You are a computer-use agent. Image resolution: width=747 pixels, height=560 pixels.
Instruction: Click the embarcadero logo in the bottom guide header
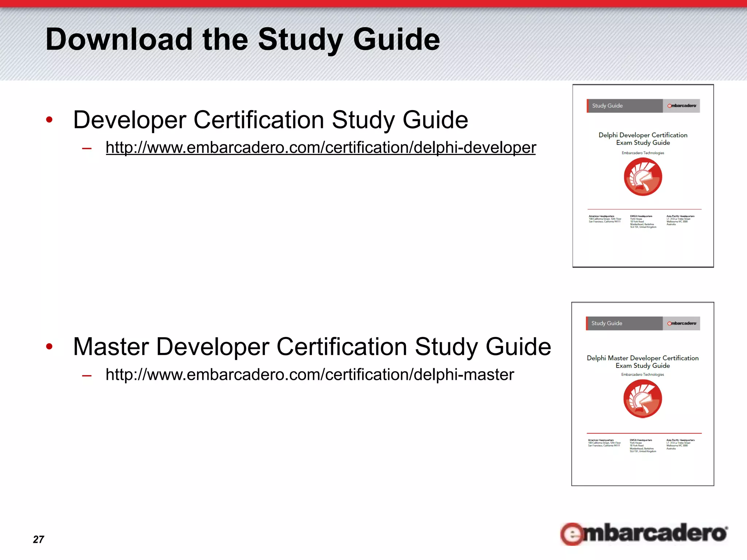tap(681, 323)
